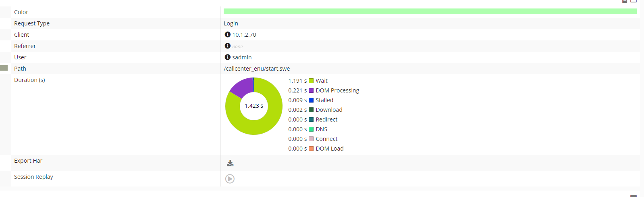Click the blue Stalled legend swatch
This screenshot has width=644, height=197.
[311, 100]
